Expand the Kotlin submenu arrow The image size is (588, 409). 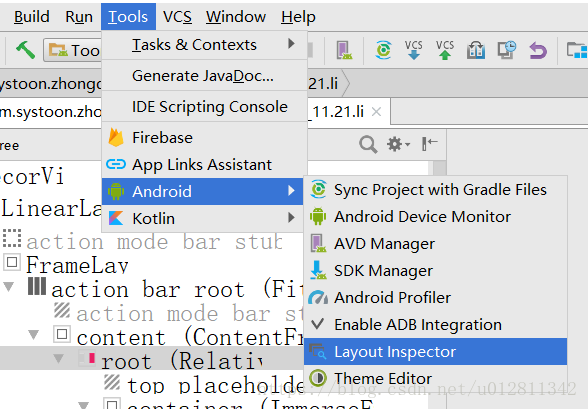pyautogui.click(x=291, y=218)
